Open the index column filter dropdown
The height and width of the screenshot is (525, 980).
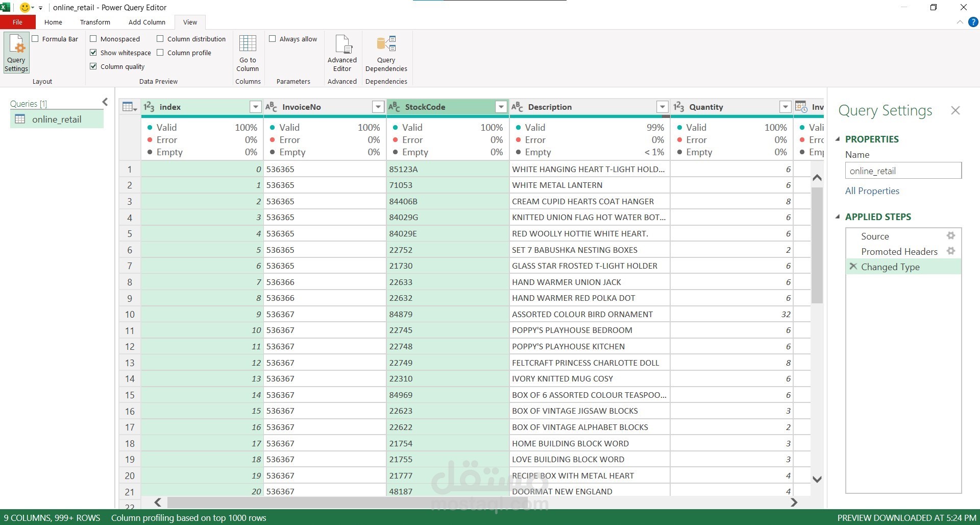pyautogui.click(x=256, y=107)
